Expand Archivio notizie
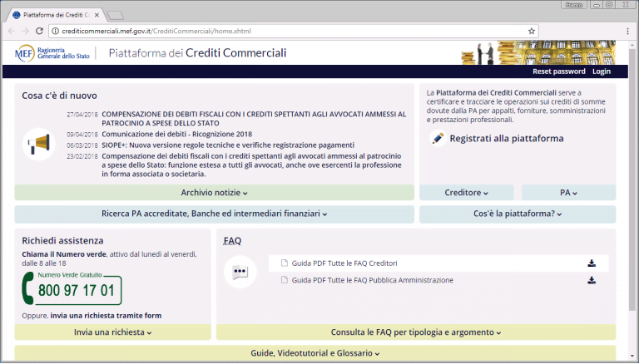The image size is (639, 364). [215, 193]
